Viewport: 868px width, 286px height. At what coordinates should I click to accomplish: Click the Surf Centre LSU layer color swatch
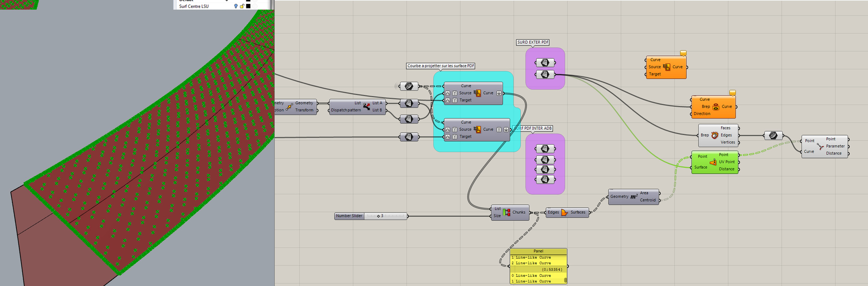pos(248,6)
